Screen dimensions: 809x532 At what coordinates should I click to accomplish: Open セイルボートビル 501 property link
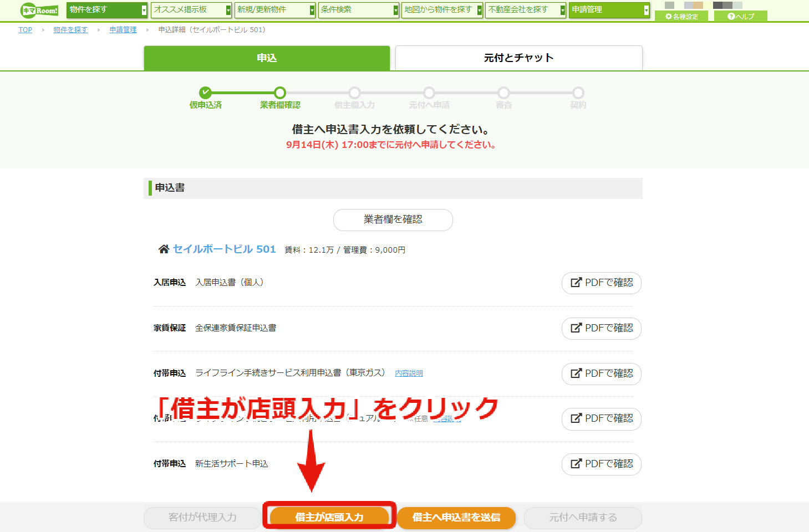tap(225, 249)
